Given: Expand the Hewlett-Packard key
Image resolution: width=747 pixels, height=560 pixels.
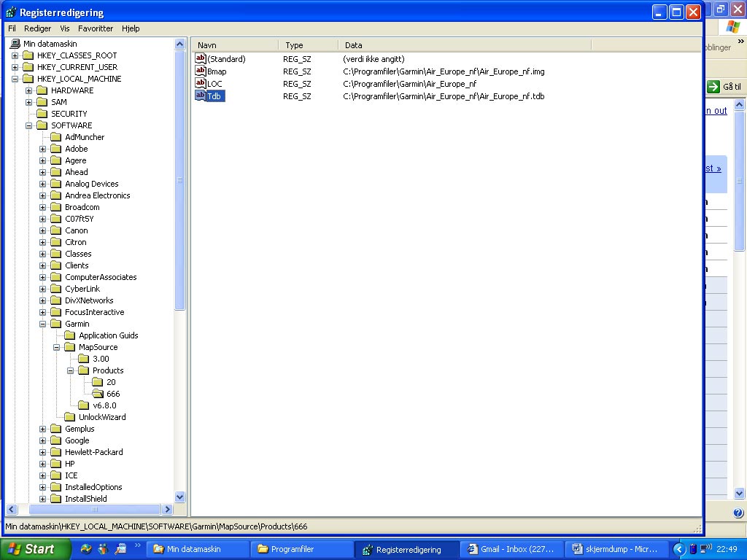Looking at the screenshot, I should 42,452.
